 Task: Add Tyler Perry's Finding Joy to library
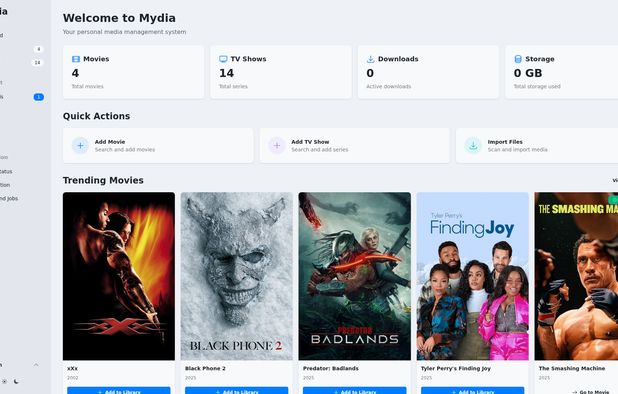[x=472, y=391]
